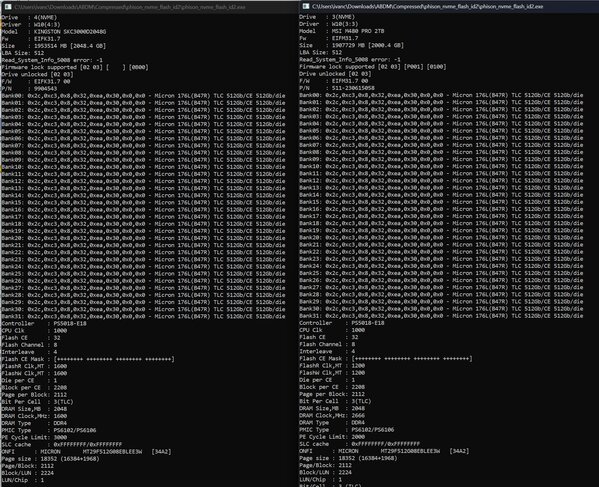Click FlashR Clk,MT value 1200
The image size is (599, 487).
[x=358, y=366]
